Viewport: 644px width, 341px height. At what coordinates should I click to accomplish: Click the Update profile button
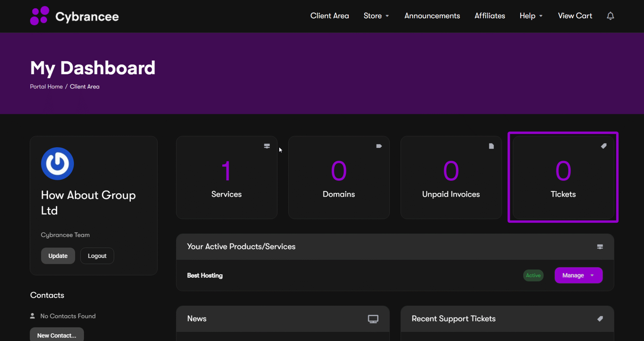[x=58, y=256]
